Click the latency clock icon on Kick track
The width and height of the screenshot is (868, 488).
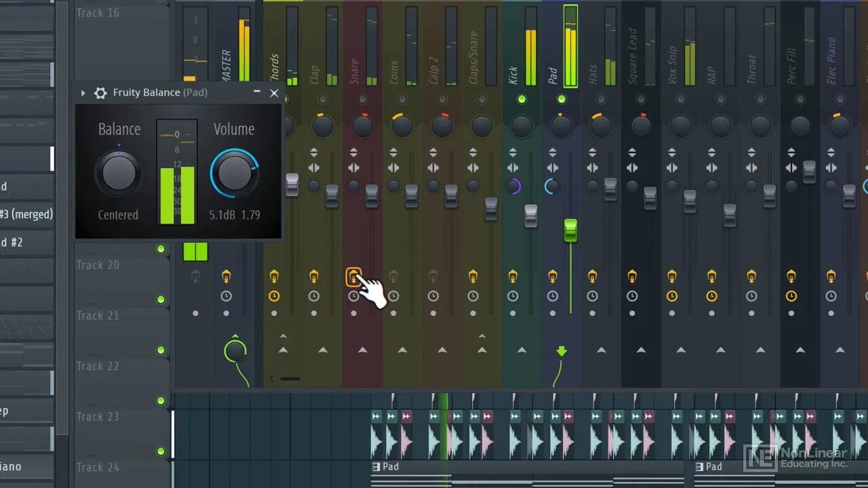(513, 296)
